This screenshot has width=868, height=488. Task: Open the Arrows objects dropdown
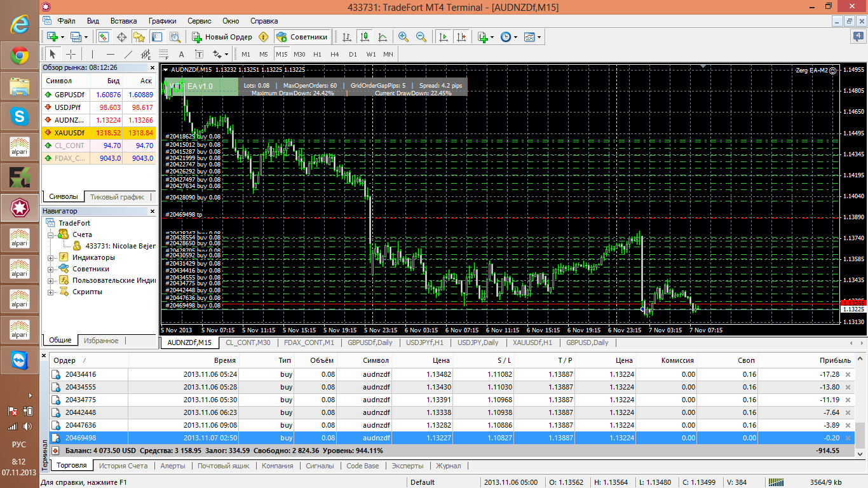220,54
